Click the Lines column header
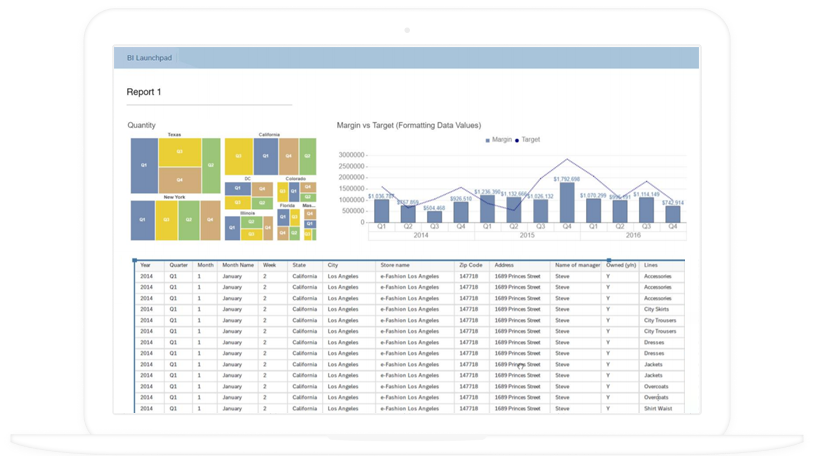Image resolution: width=814 pixels, height=468 pixels. [651, 266]
